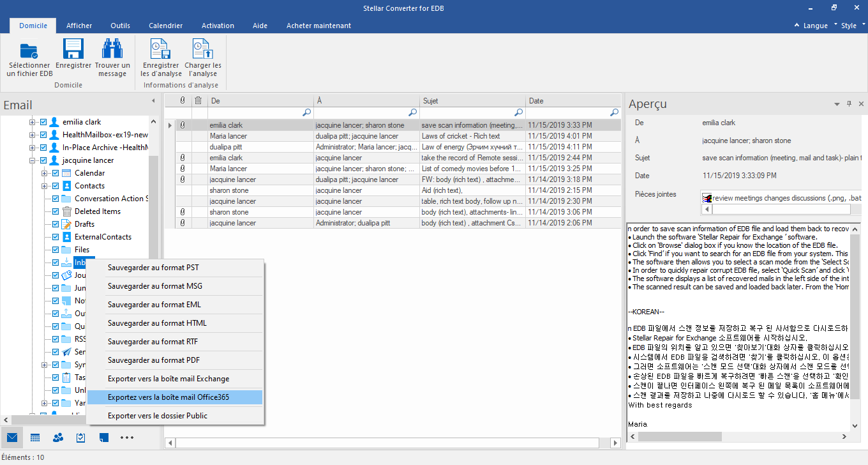Open Trouver un message binoculars tool
The width and height of the screenshot is (868, 465).
112,49
